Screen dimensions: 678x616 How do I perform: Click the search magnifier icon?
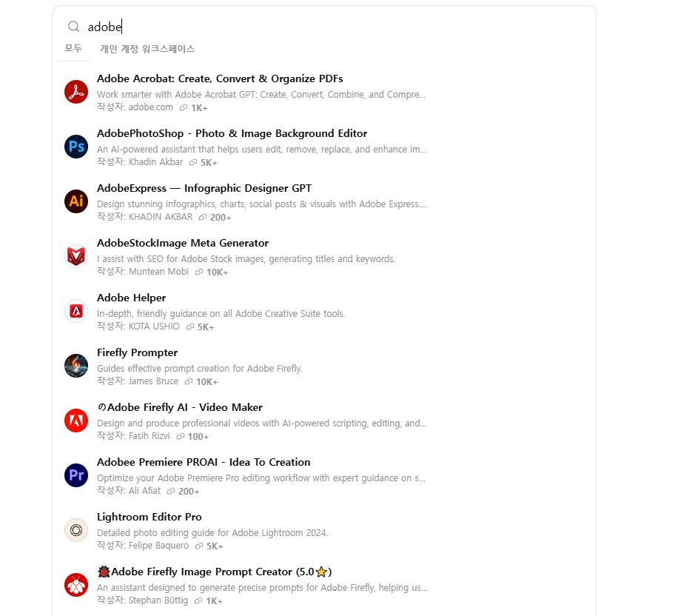click(x=73, y=27)
